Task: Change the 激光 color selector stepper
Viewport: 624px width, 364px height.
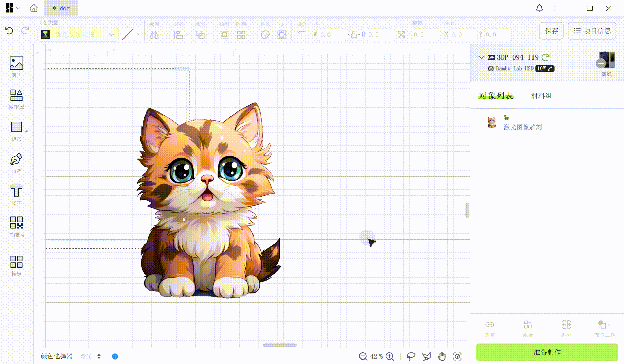Action: pos(99,356)
